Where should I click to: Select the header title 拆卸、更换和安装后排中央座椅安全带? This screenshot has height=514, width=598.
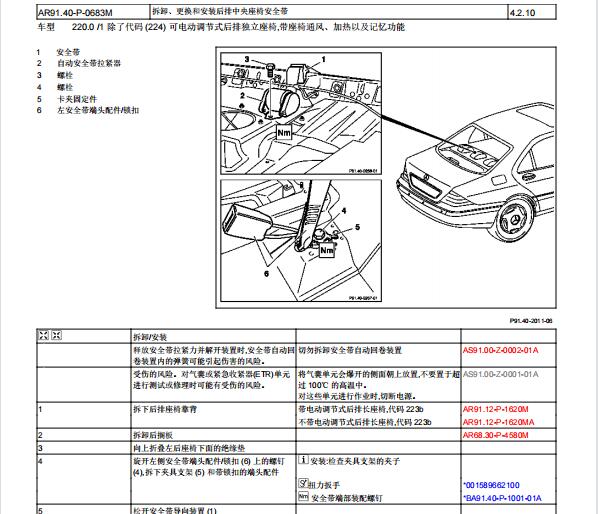(x=220, y=11)
